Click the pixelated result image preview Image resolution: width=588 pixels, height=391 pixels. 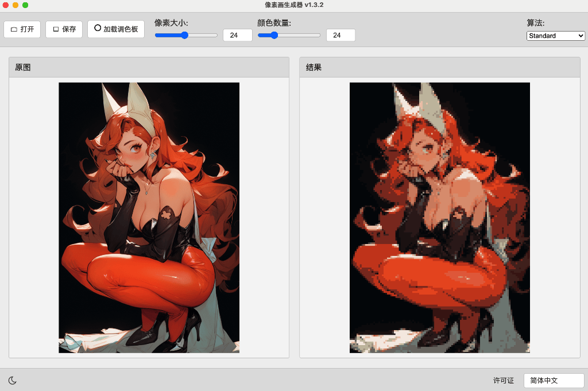click(439, 217)
